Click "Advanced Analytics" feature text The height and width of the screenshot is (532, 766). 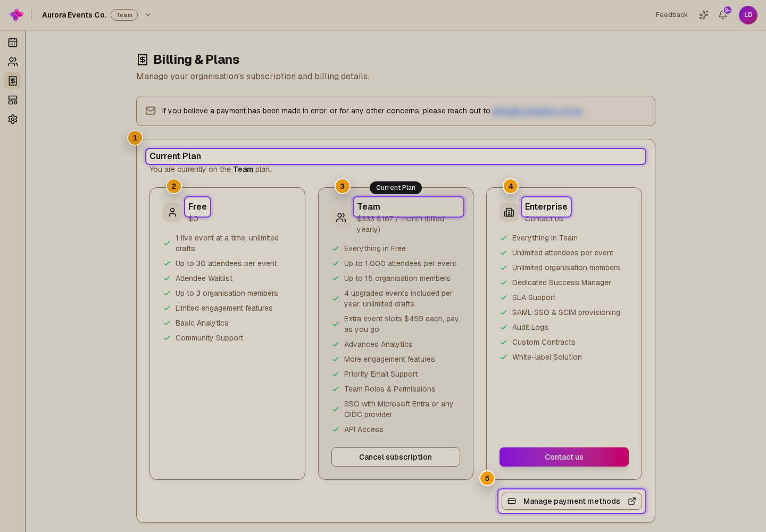click(378, 344)
